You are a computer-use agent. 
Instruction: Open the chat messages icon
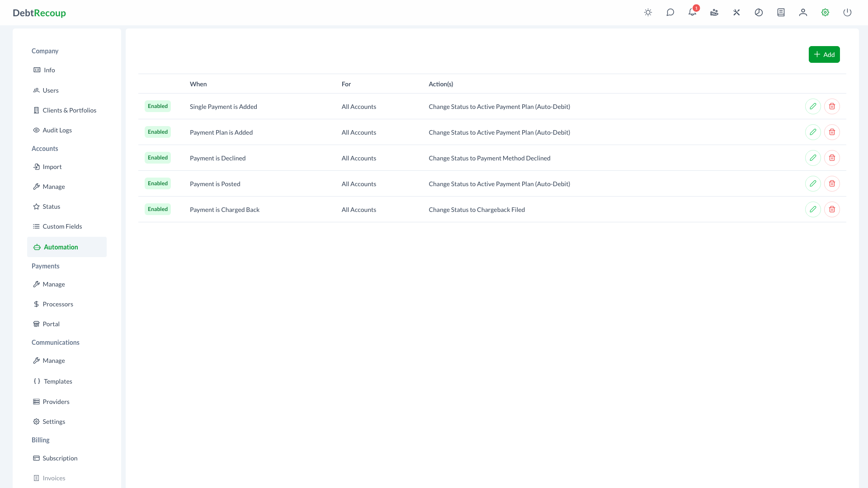click(x=670, y=13)
